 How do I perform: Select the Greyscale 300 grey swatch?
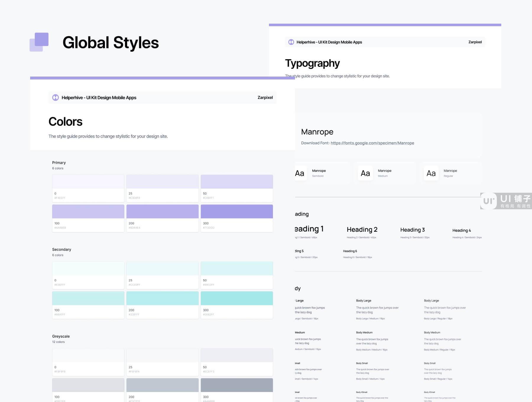[x=237, y=390]
